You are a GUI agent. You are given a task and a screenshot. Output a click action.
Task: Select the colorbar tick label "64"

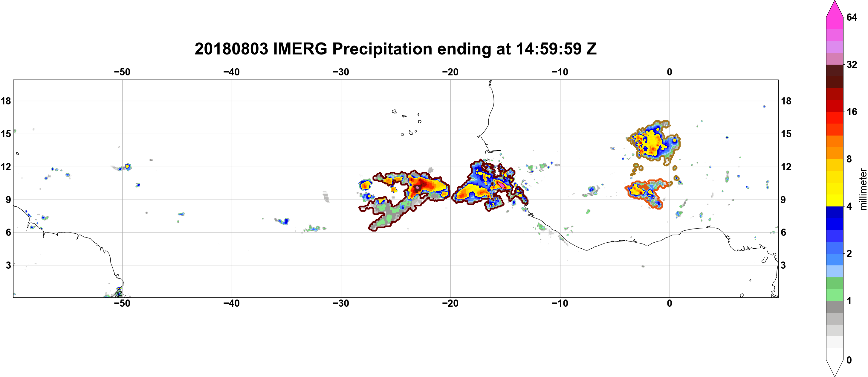(852, 17)
